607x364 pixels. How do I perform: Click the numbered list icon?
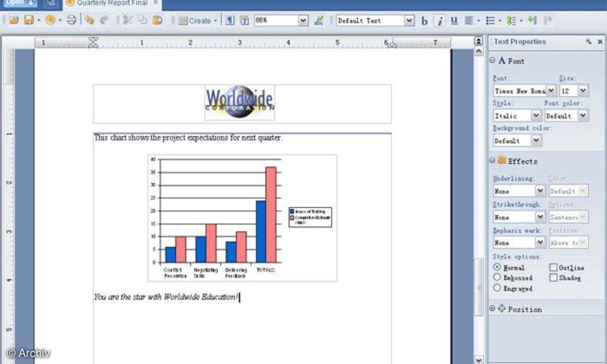click(511, 21)
